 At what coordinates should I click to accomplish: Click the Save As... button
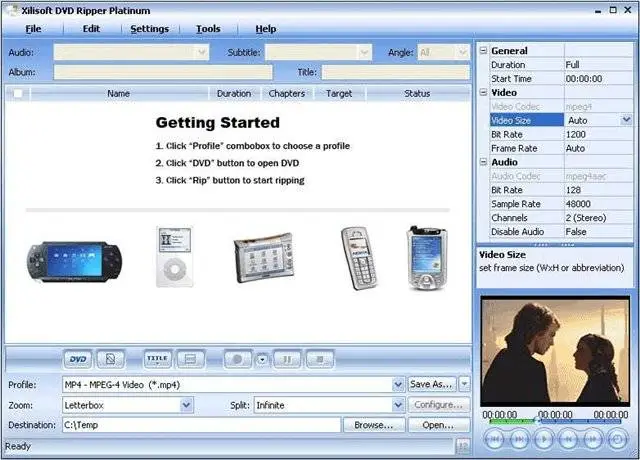(432, 384)
